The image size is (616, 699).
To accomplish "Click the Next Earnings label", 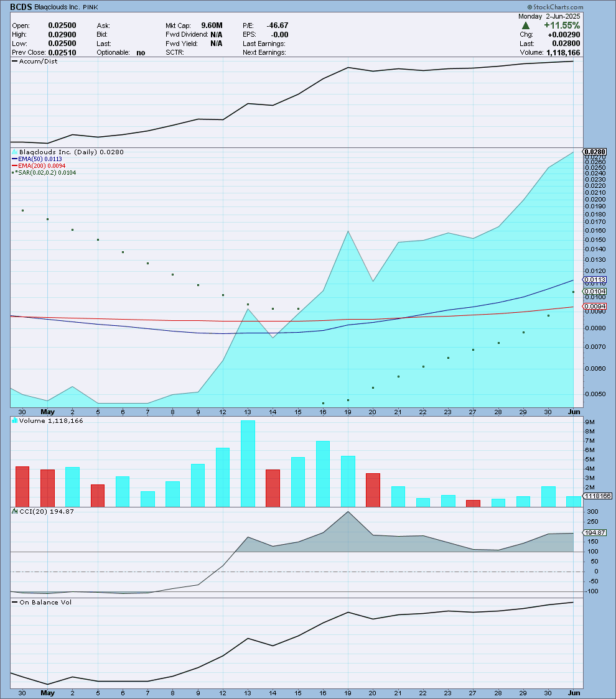I will tap(264, 53).
